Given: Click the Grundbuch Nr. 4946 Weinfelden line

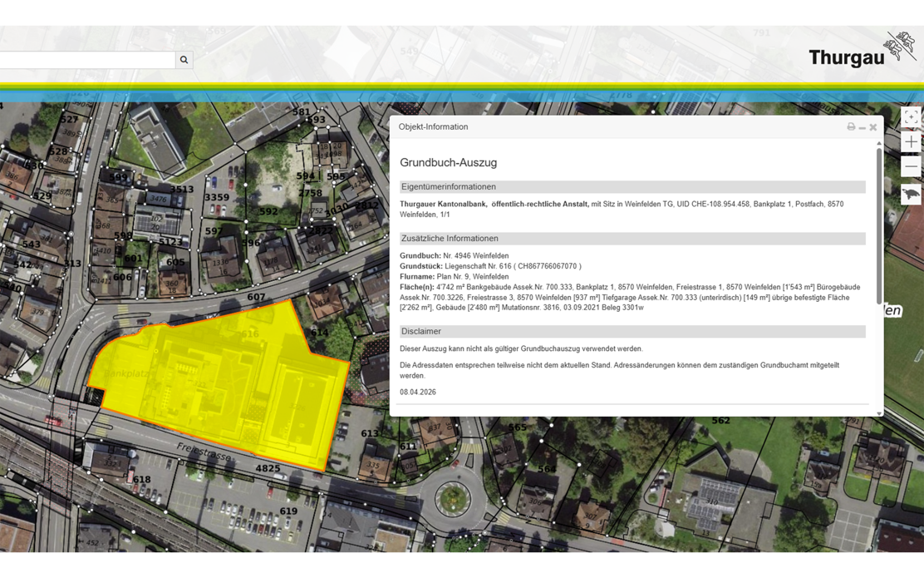Looking at the screenshot, I should point(455,256).
